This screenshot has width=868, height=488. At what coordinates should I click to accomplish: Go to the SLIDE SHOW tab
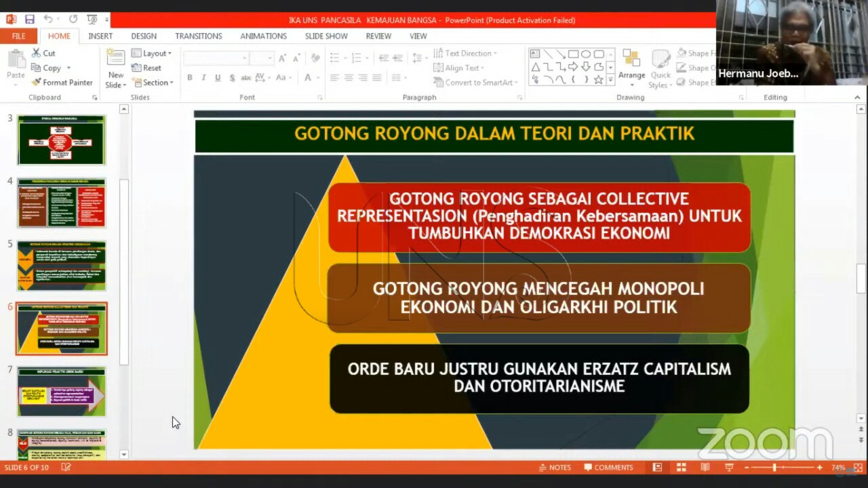tap(326, 36)
